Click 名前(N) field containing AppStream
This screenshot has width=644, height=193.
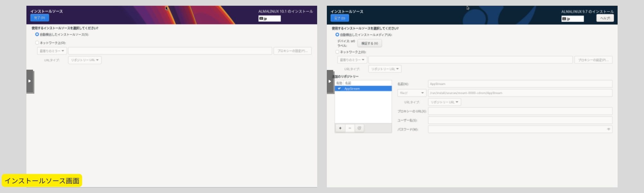point(520,84)
